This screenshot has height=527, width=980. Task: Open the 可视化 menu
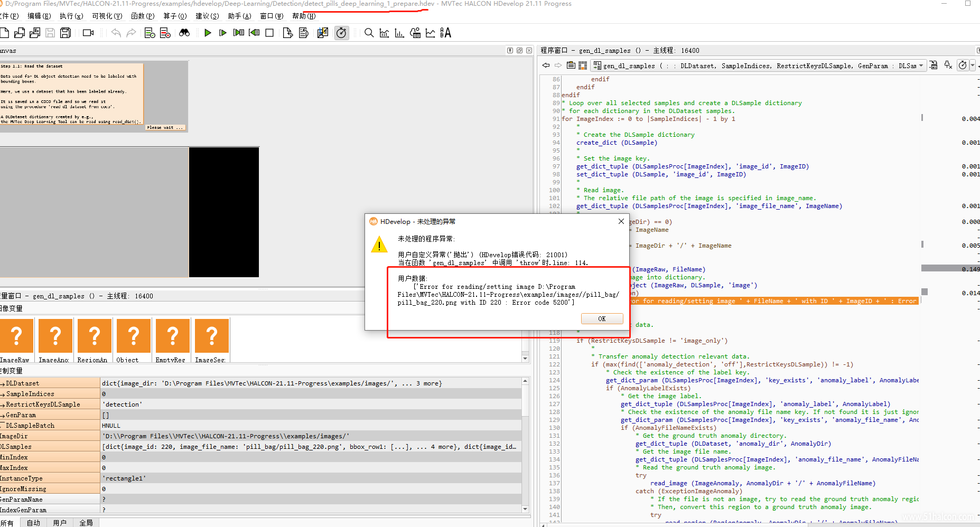point(107,16)
